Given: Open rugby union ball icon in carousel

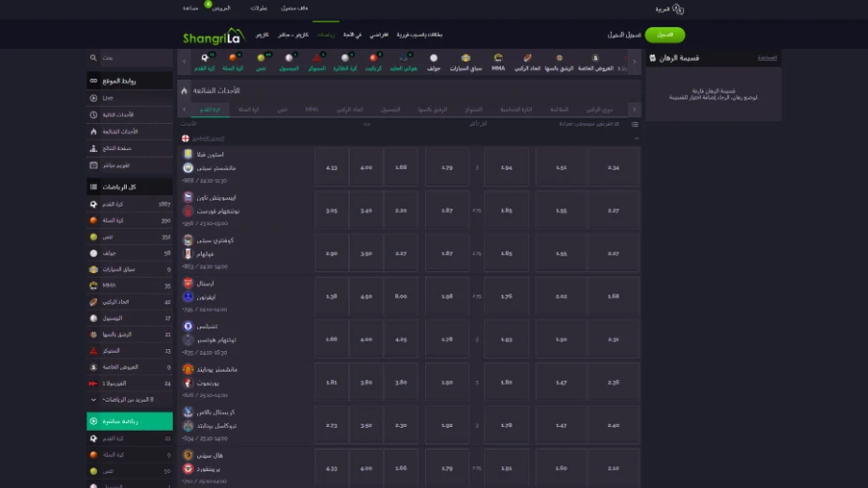Looking at the screenshot, I should (527, 57).
